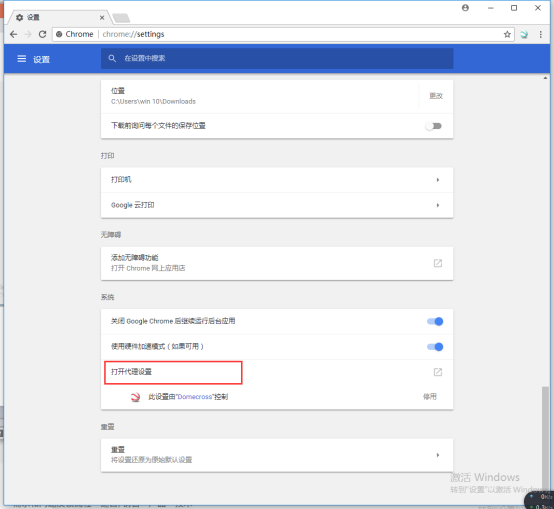Click the Domecross logo in the proxy row
Viewport: 554px width, 509px height.
click(x=135, y=397)
